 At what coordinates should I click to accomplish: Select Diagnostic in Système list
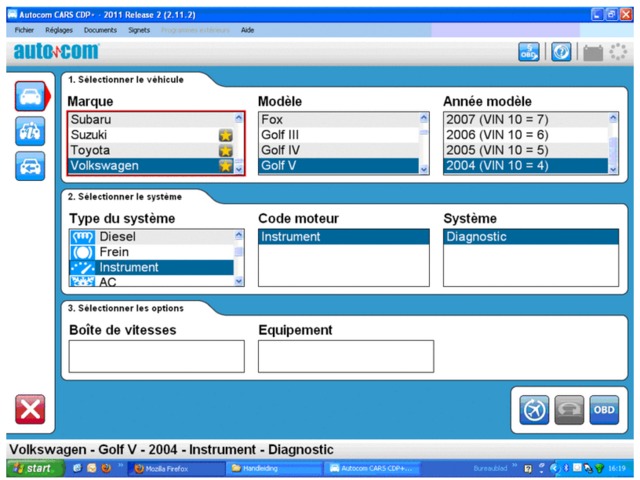tap(531, 237)
